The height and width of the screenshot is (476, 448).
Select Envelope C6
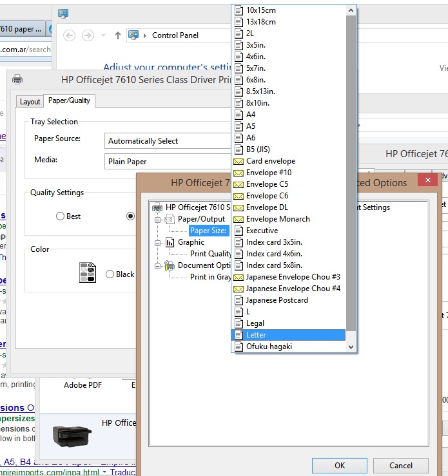(289, 196)
